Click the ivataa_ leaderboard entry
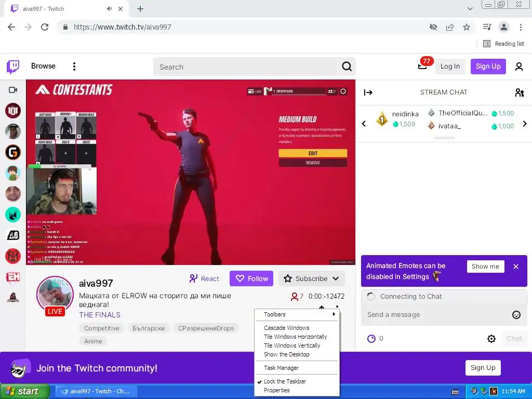 tap(471, 126)
